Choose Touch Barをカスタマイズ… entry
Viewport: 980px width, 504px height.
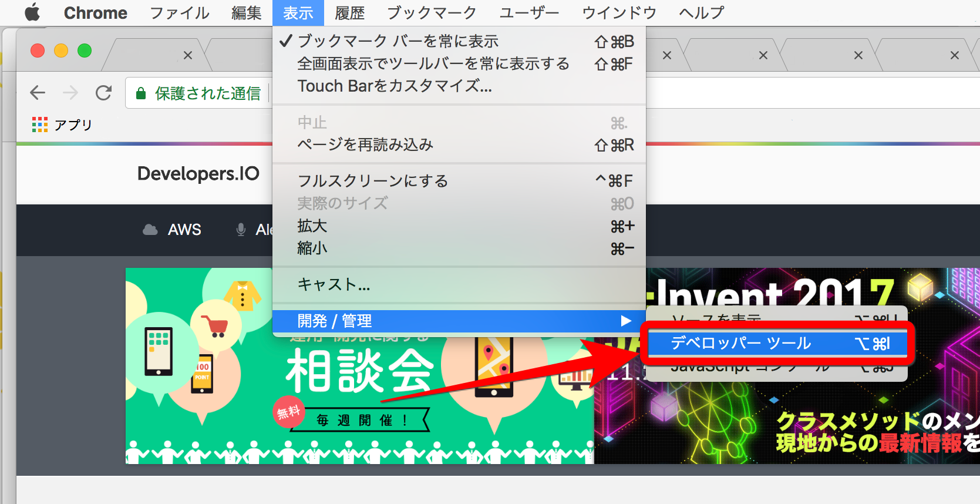(459, 86)
